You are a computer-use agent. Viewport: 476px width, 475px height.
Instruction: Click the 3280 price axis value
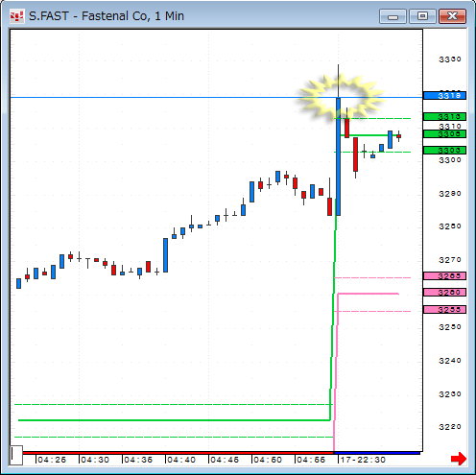click(x=450, y=226)
